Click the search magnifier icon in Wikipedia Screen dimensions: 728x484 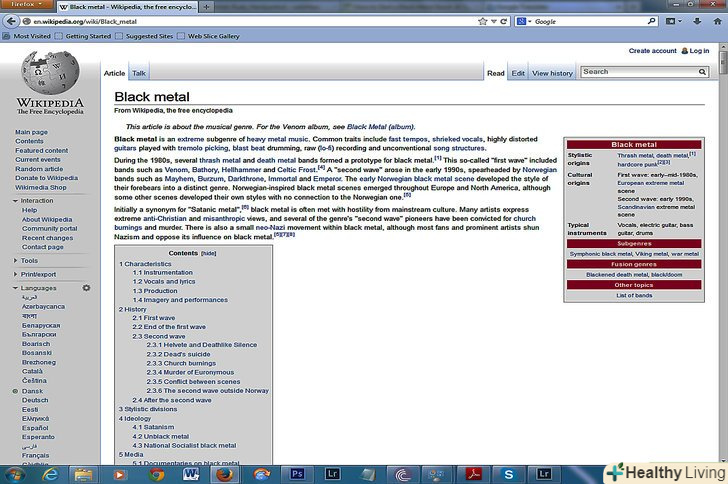click(704, 72)
